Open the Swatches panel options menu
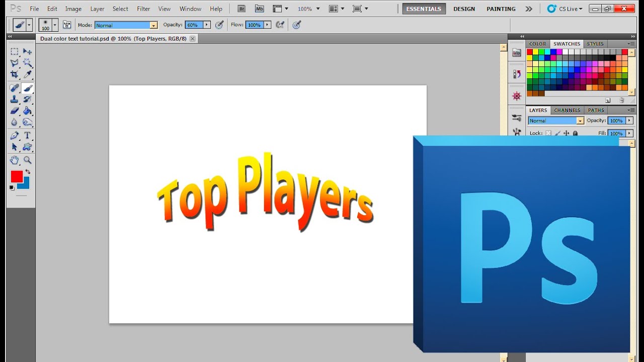Screen dimensions: 644x362 pyautogui.click(x=631, y=44)
